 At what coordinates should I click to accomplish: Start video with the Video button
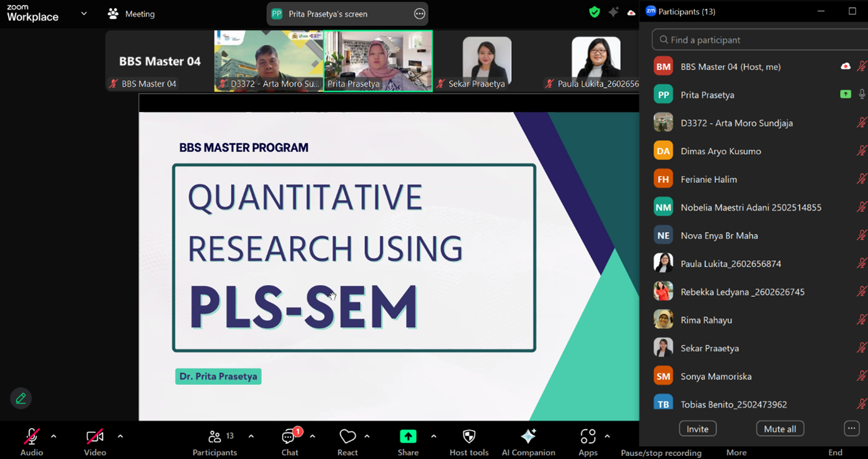coord(95,436)
